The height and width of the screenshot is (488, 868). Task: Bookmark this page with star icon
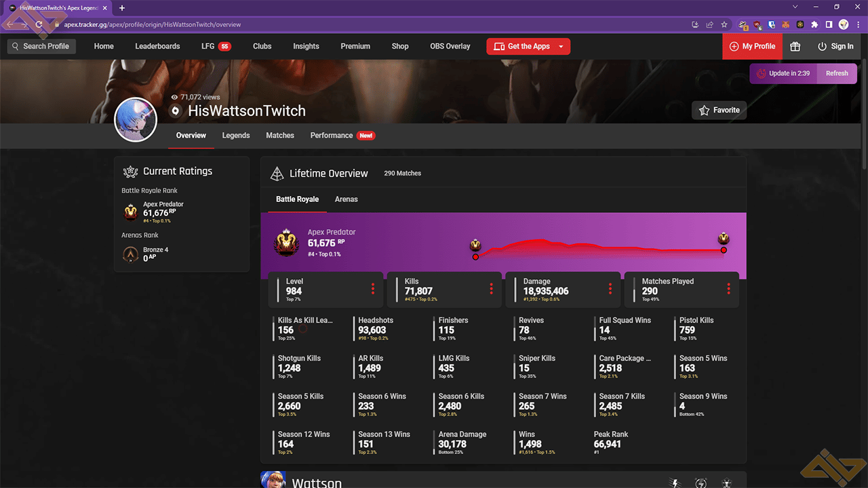[x=724, y=24]
